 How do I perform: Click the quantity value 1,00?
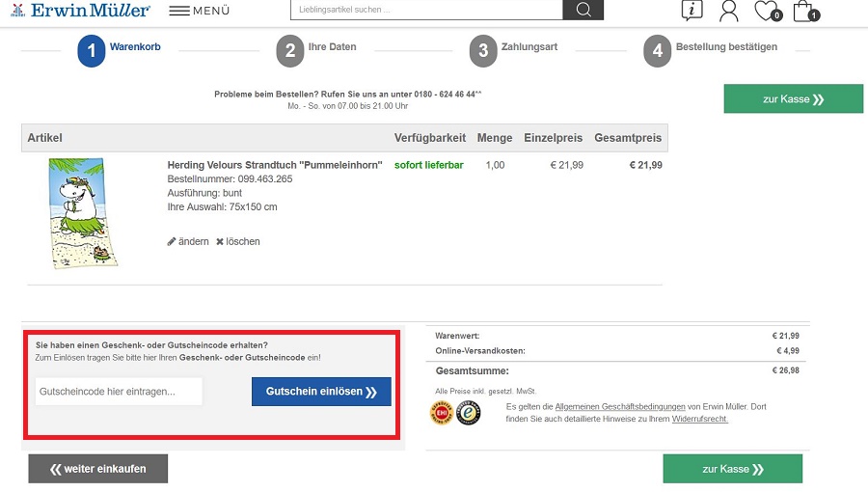(x=495, y=165)
